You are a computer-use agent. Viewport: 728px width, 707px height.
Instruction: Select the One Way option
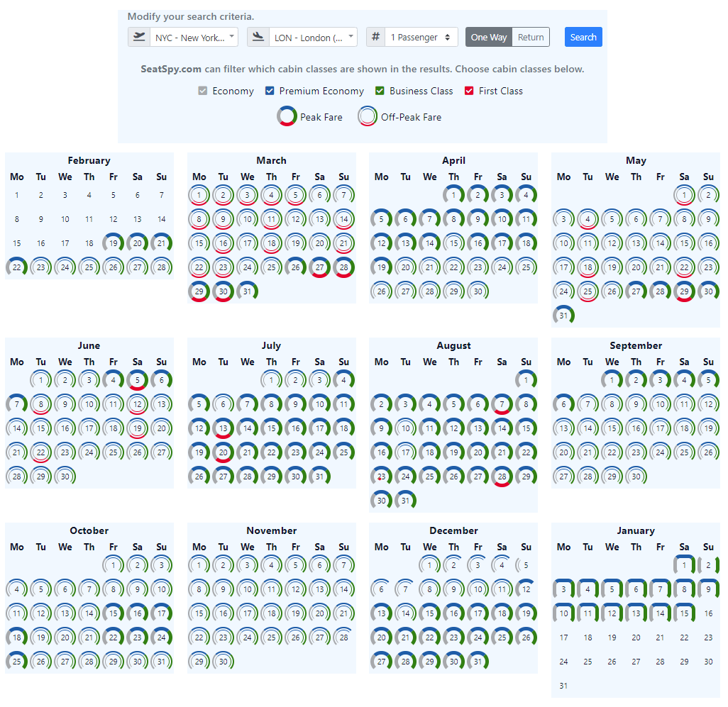point(488,36)
